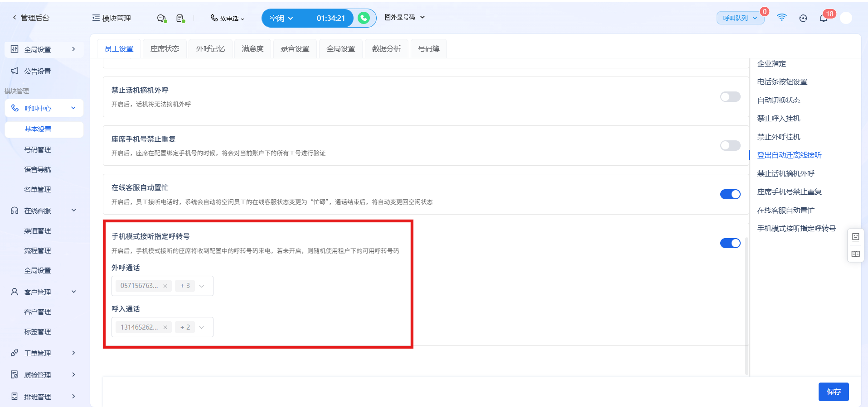Viewport: 868px width, 407px height.
Task: Switch to the 全局设置 tab
Action: (x=341, y=49)
